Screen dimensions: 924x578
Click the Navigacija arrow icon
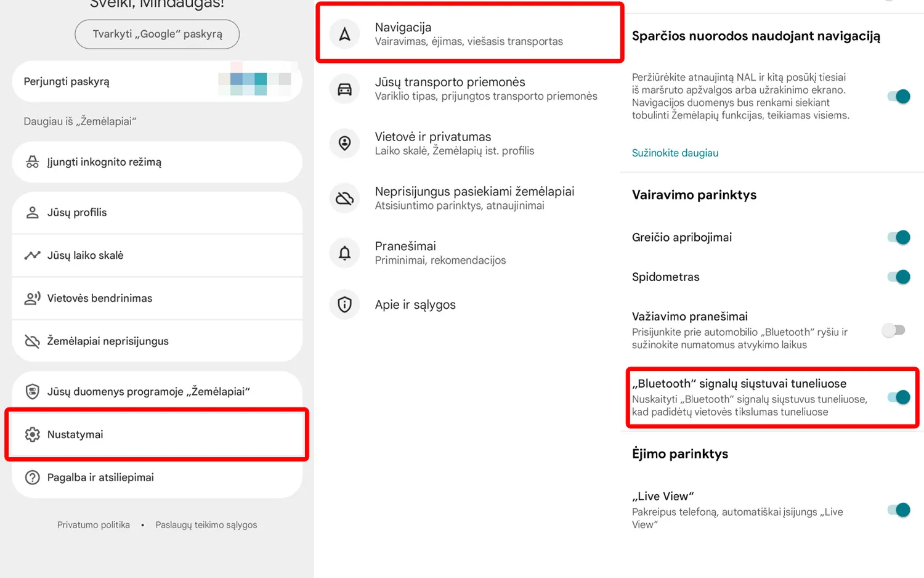pyautogui.click(x=344, y=34)
